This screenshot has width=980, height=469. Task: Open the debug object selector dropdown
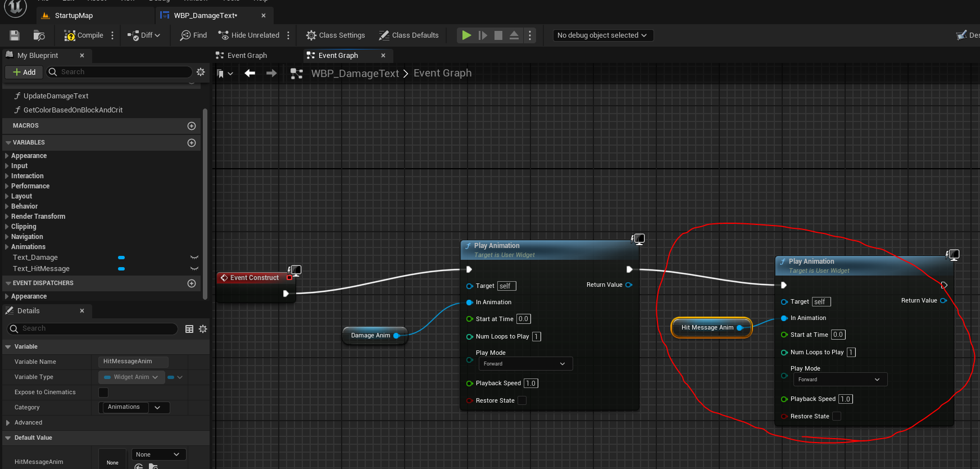(602, 35)
